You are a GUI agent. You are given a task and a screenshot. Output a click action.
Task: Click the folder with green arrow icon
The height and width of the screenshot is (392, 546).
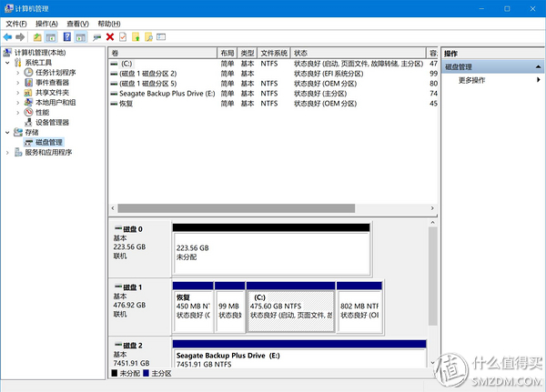pos(136,37)
